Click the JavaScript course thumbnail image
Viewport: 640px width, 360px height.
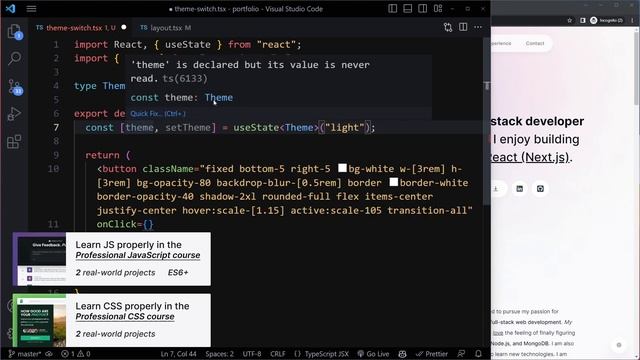39,259
